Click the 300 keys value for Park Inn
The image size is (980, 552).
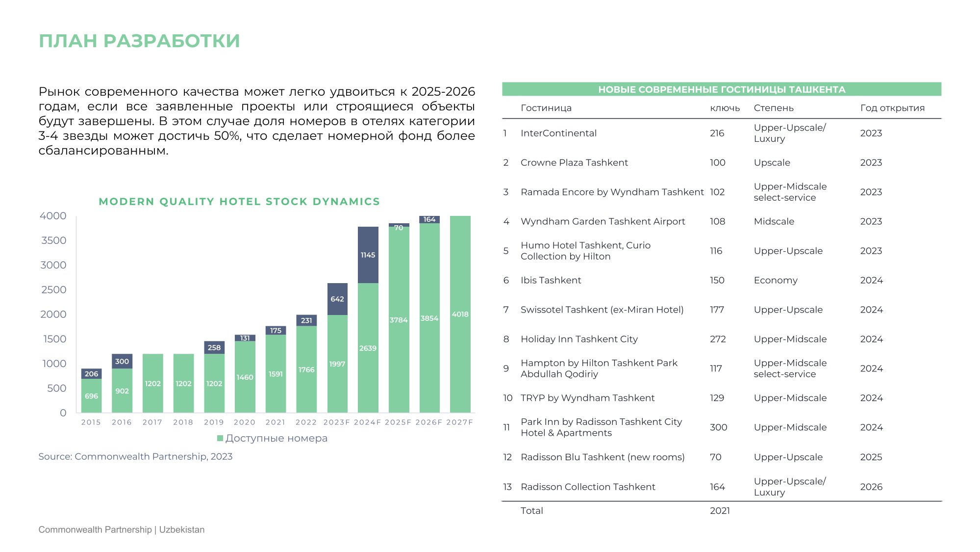(x=719, y=427)
